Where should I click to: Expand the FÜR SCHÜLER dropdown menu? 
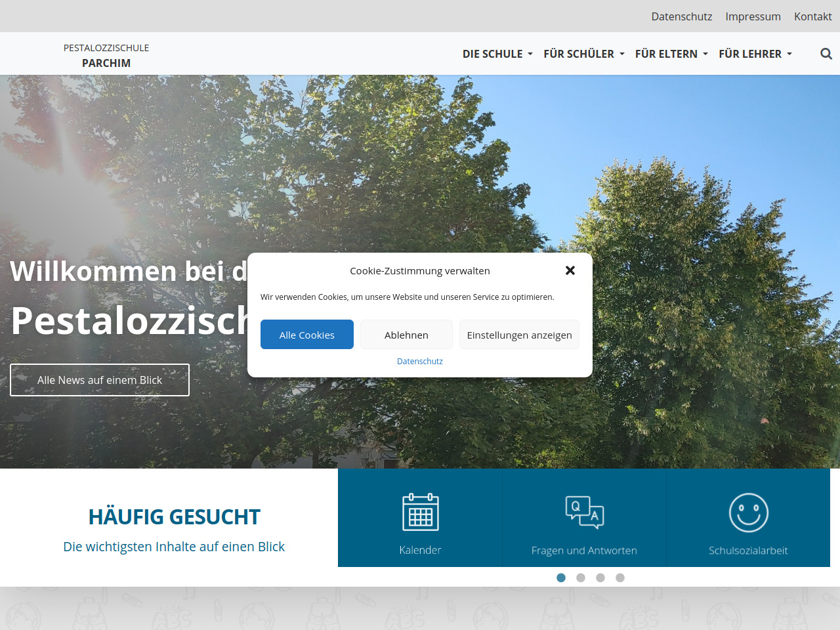click(583, 54)
